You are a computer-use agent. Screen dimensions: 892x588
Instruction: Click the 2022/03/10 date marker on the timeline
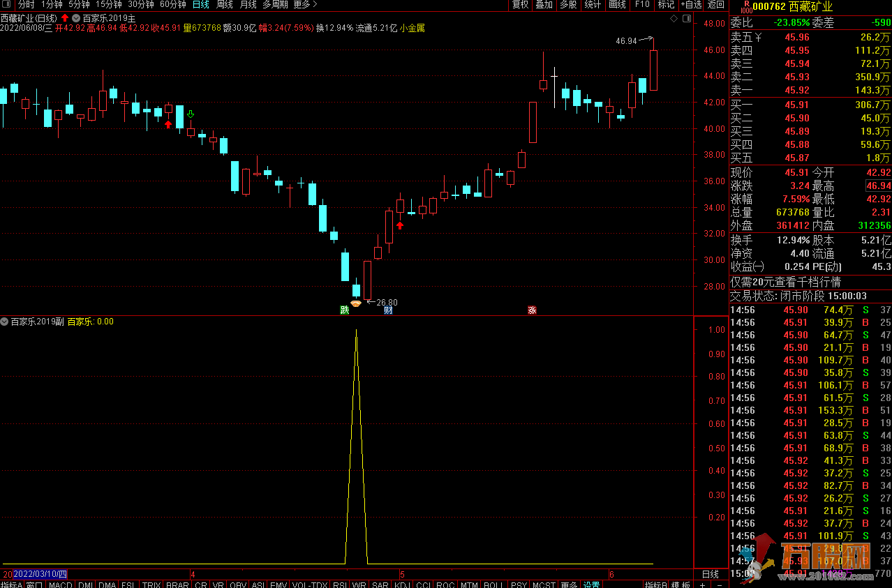(40, 574)
